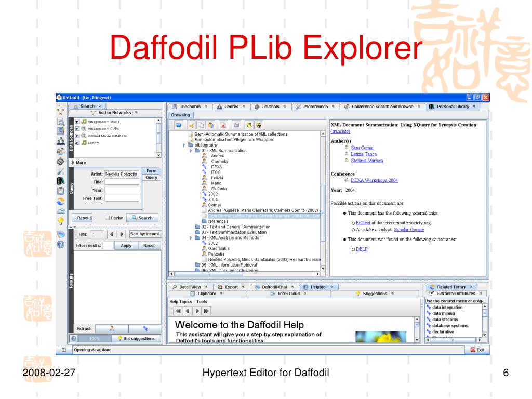Click the red X delete toolbar icon
The width and height of the screenshot is (532, 399).
223,125
